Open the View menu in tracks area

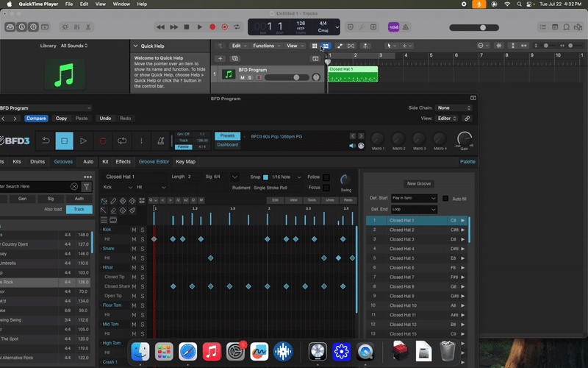tap(294, 46)
